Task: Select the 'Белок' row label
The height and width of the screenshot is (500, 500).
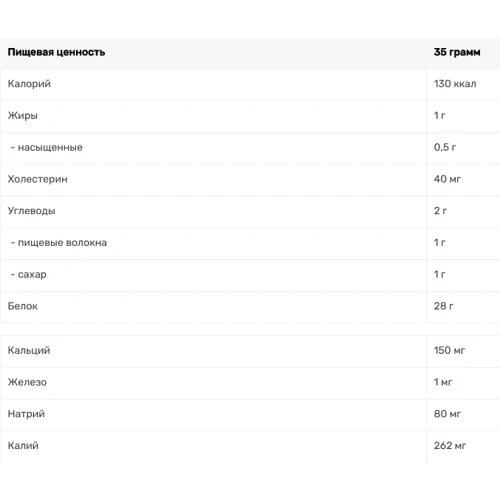Action: (23, 306)
